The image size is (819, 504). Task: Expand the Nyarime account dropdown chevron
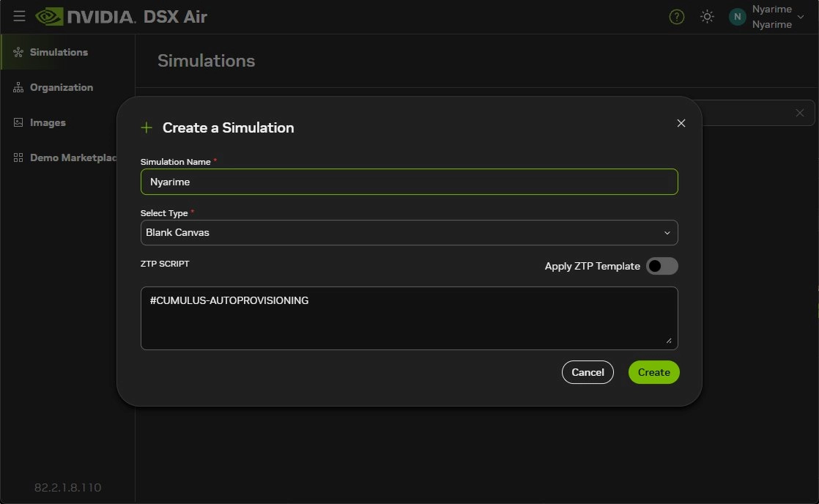click(800, 18)
